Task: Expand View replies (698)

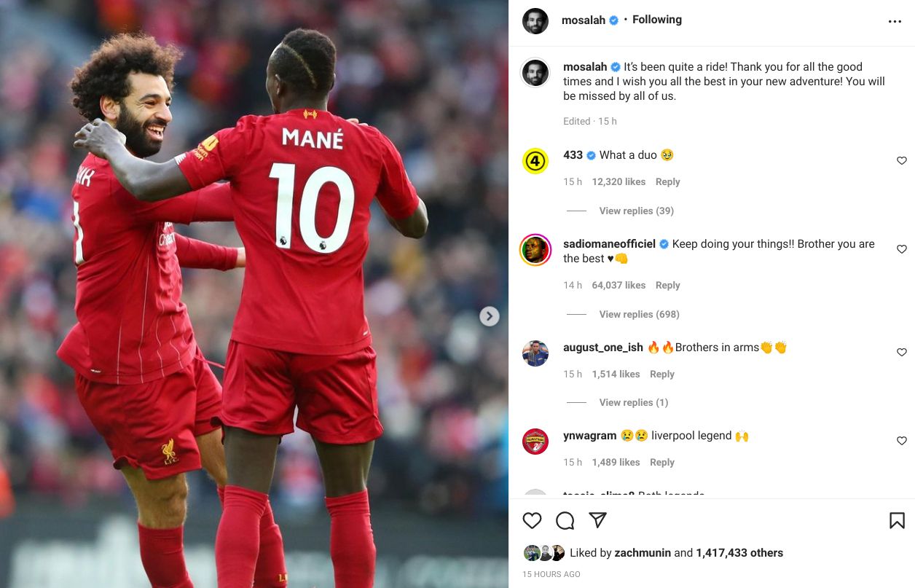Action: (639, 314)
